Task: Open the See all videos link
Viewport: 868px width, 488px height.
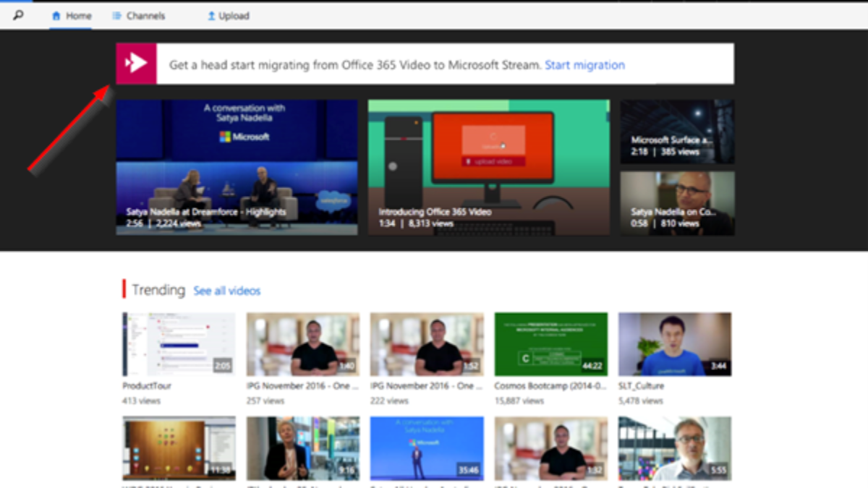Action: click(x=227, y=291)
